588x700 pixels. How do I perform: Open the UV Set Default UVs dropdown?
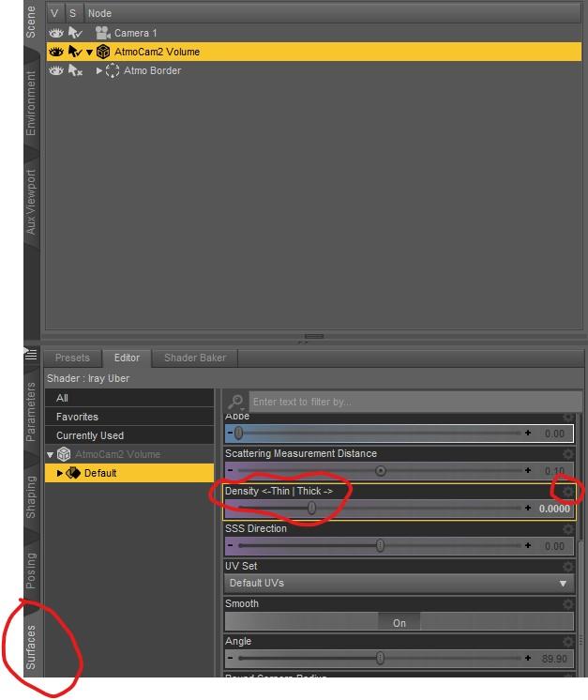(x=400, y=583)
